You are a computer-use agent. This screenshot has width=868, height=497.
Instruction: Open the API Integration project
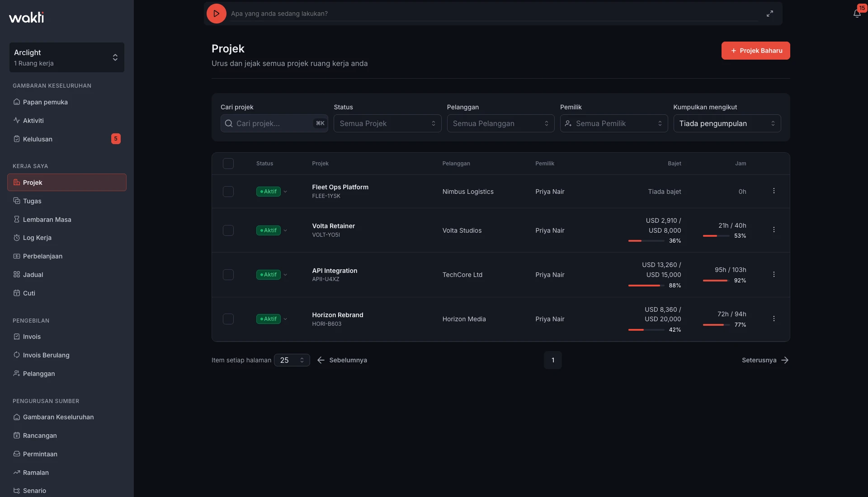point(335,271)
